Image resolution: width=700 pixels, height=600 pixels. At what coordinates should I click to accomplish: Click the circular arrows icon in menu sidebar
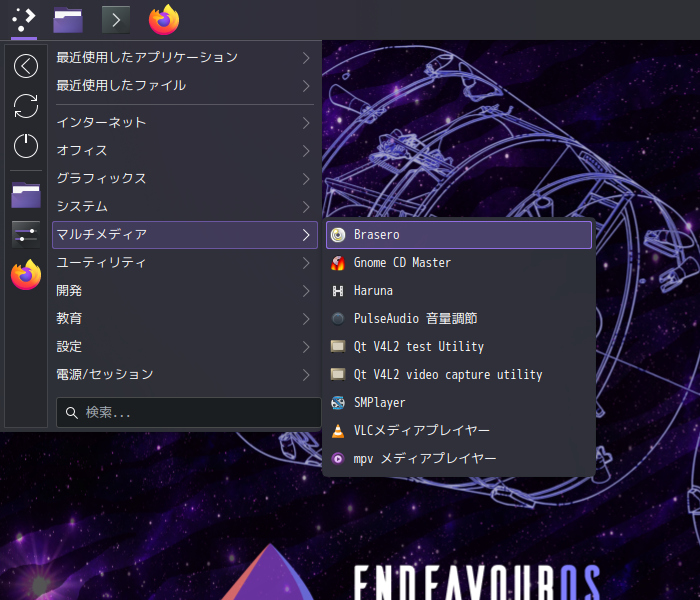point(26,106)
